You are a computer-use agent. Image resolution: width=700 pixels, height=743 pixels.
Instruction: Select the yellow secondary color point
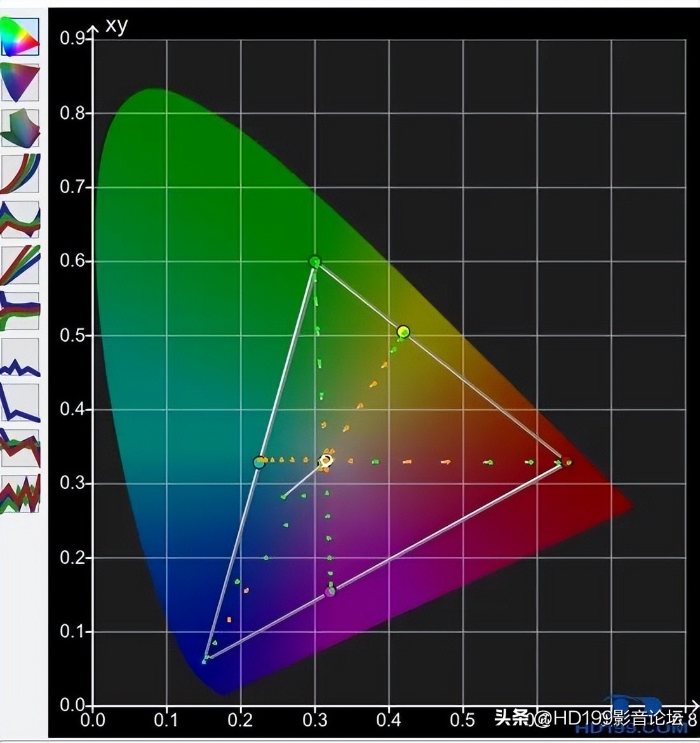coord(403,331)
